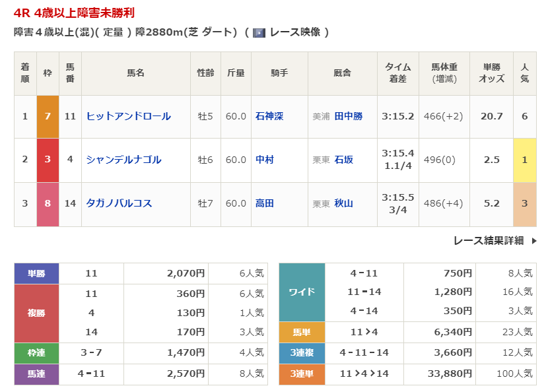Click trainer 石坂 link
The image size is (548, 392).
[x=343, y=160]
